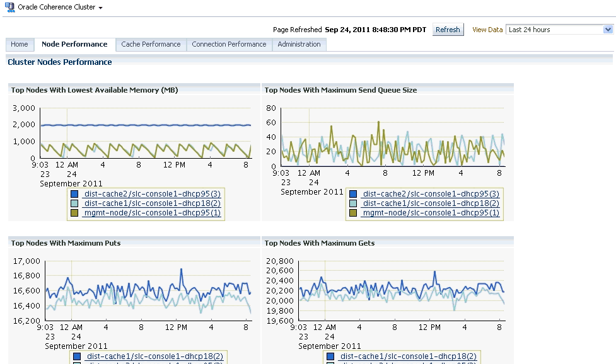Click teal swatch for dist-cache1 in send queue legend

[353, 203]
